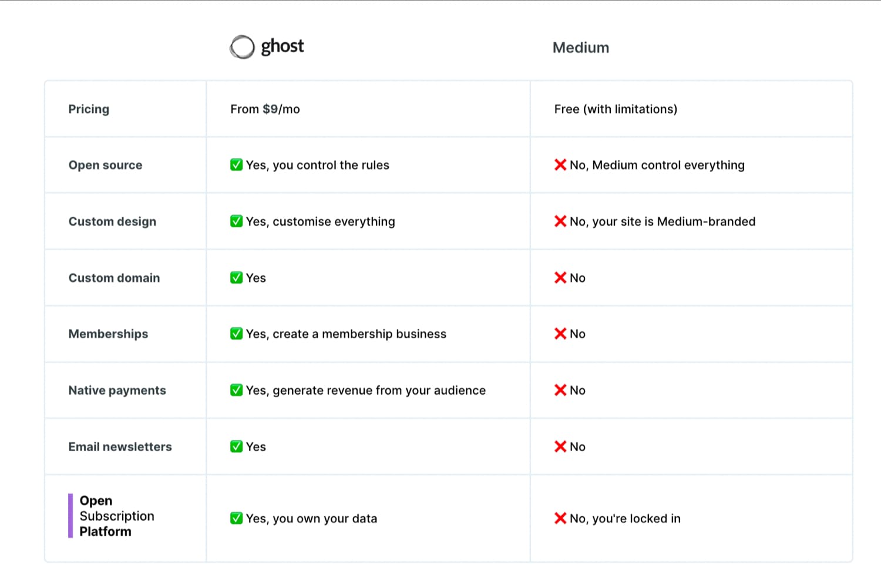This screenshot has width=881, height=588.
Task: Click the red X in Custom domain row
Action: (560, 278)
